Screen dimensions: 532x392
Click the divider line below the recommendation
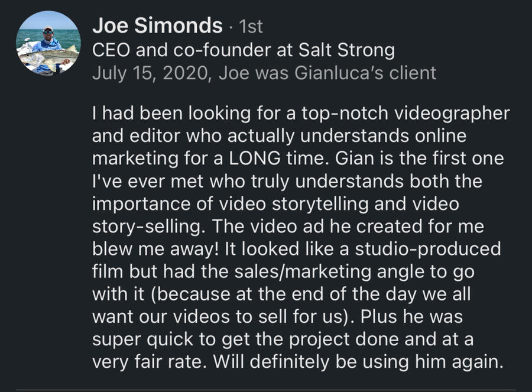265,390
